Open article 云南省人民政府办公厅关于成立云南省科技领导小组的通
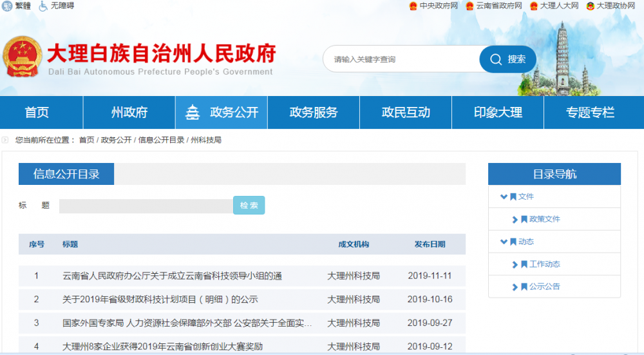The height and width of the screenshot is (355, 644). tap(172, 276)
